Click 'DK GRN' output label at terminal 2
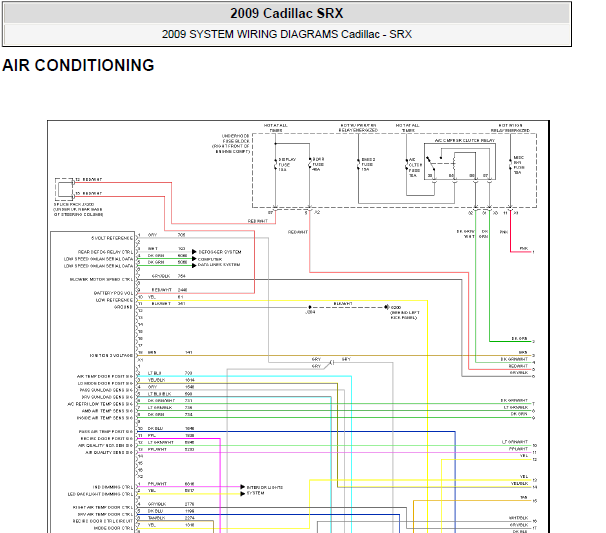606x533 pixels. click(519, 339)
